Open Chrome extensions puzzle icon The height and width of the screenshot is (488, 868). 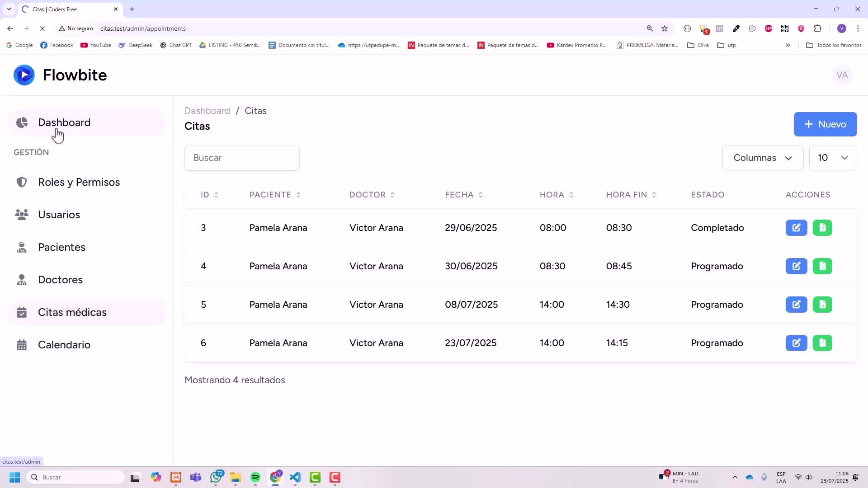coord(817,28)
